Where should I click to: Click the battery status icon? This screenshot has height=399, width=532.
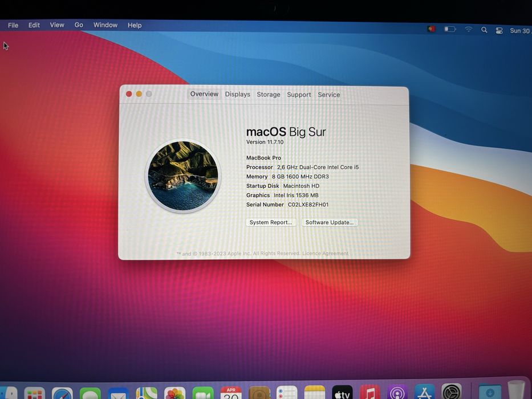pos(450,30)
